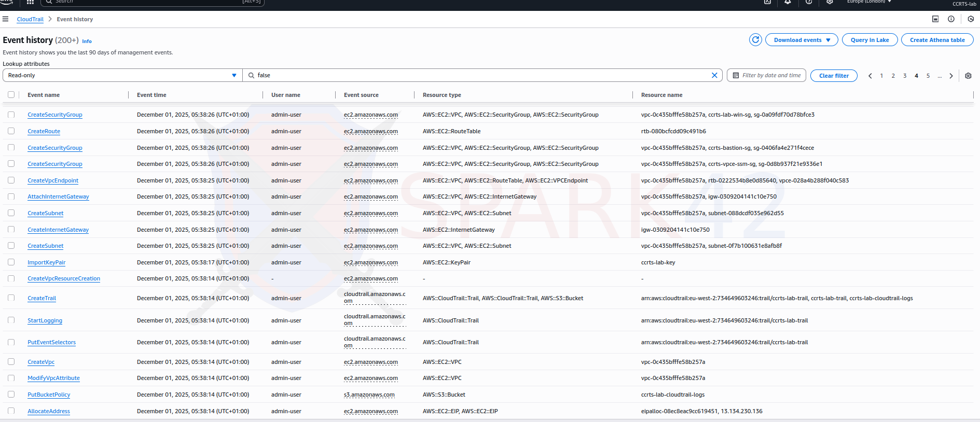
Task: Tick the checkbox for the CreateRoute row
Action: tap(11, 131)
